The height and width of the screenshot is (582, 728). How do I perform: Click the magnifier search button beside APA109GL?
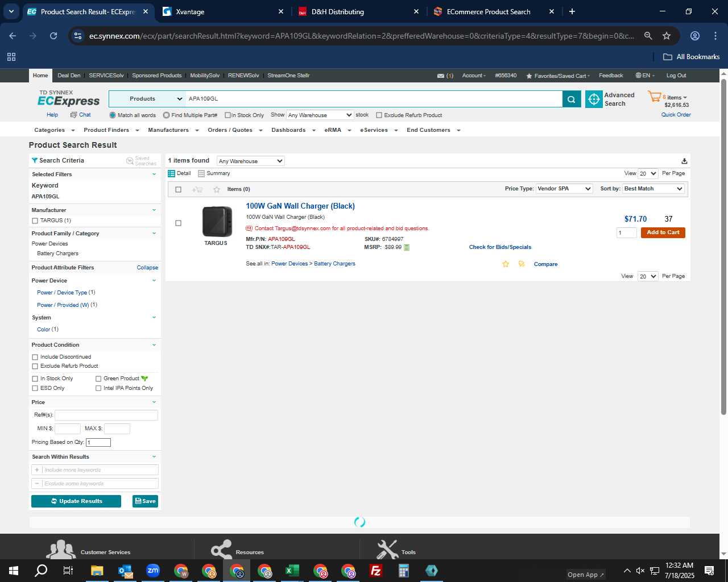tap(571, 99)
